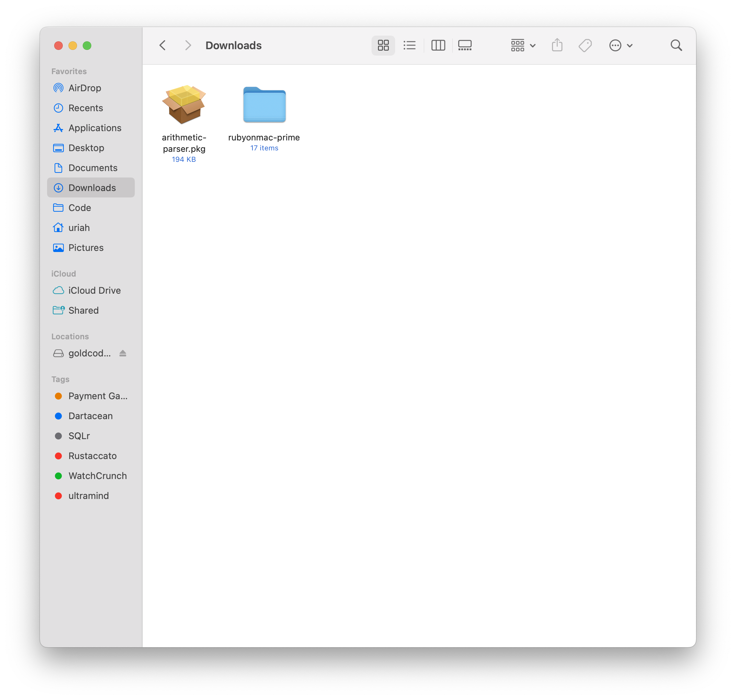
Task: Select the orange Payment Ga... tag
Action: click(x=98, y=396)
